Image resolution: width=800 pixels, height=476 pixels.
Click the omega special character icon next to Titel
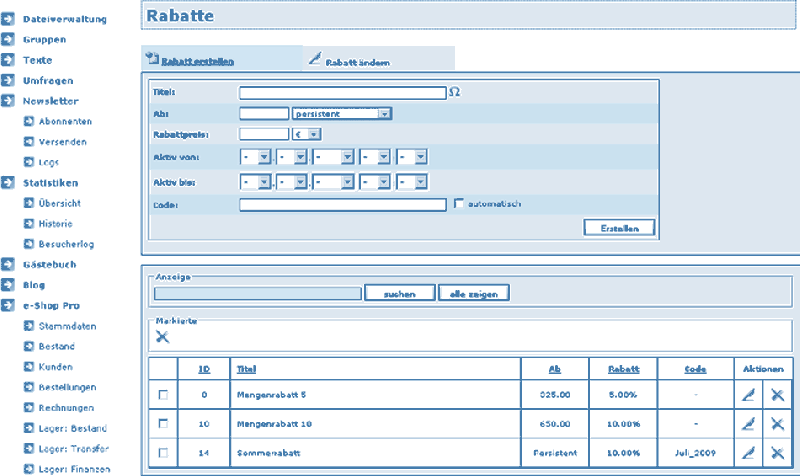(455, 92)
